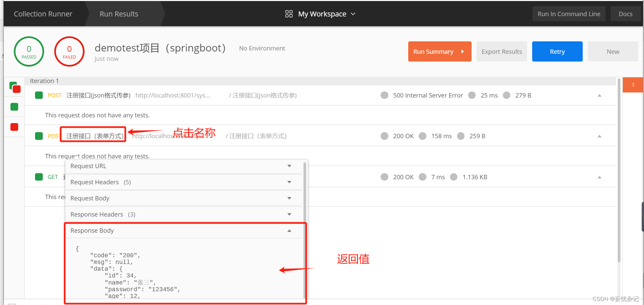Start a New run
The image size is (644, 305).
click(613, 51)
